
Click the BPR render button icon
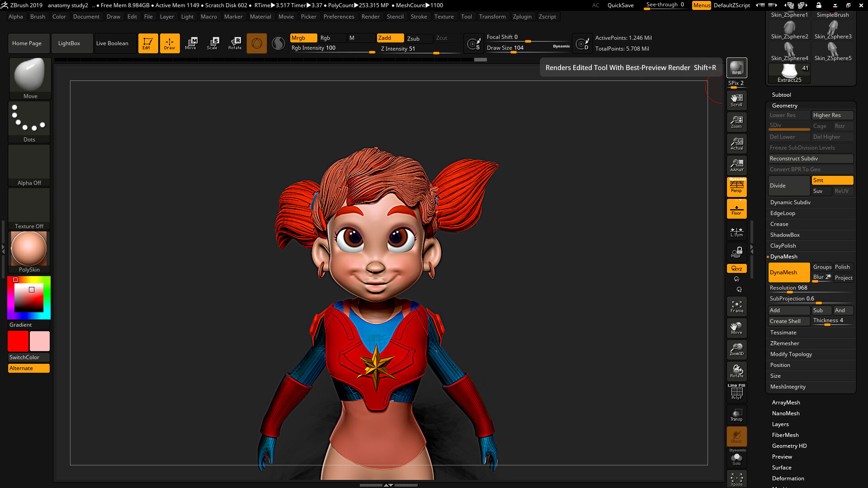coord(736,67)
